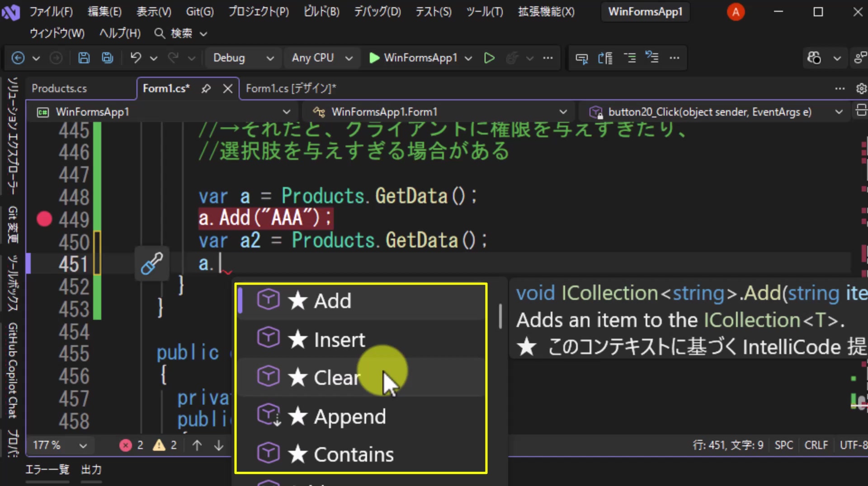This screenshot has height=486, width=868.
Task: Click the toolbar icon left of comment icon
Action: click(x=605, y=58)
